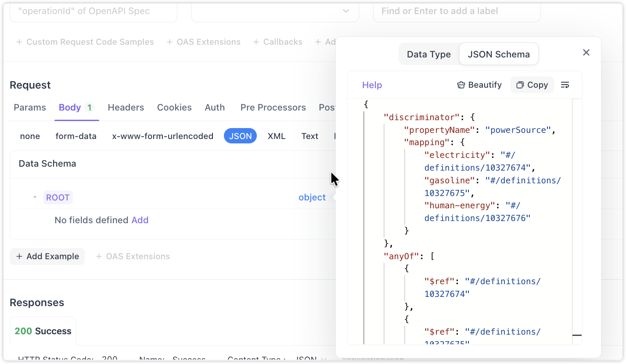Image resolution: width=626 pixels, height=364 pixels.
Task: Switch body type to XML
Action: click(277, 136)
